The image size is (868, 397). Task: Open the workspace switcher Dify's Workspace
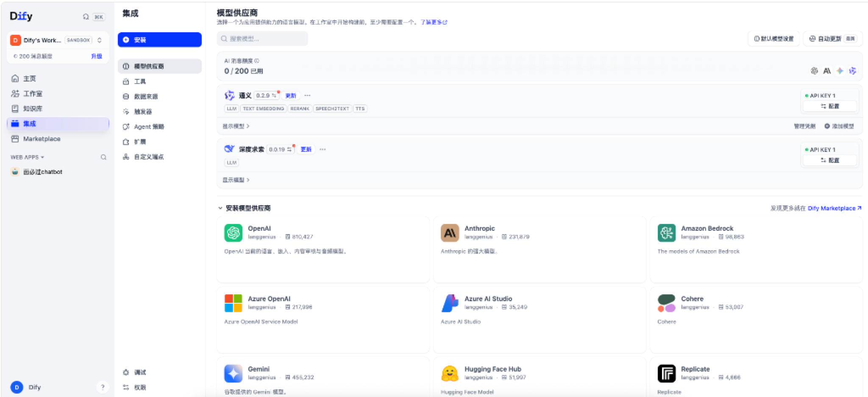[x=58, y=40]
